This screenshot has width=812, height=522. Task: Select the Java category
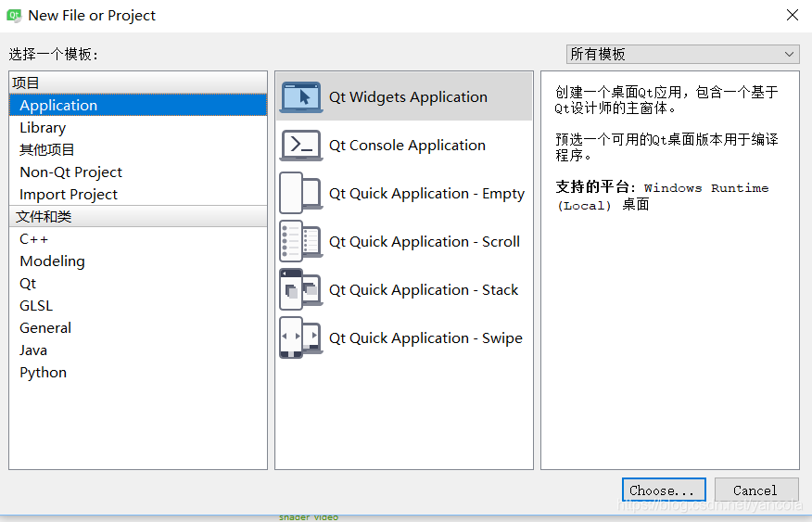click(138, 350)
